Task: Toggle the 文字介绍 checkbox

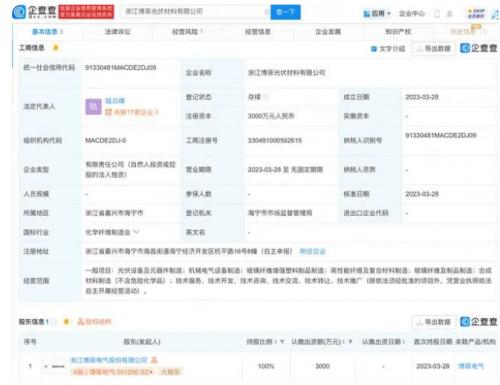Action: pyautogui.click(x=374, y=49)
